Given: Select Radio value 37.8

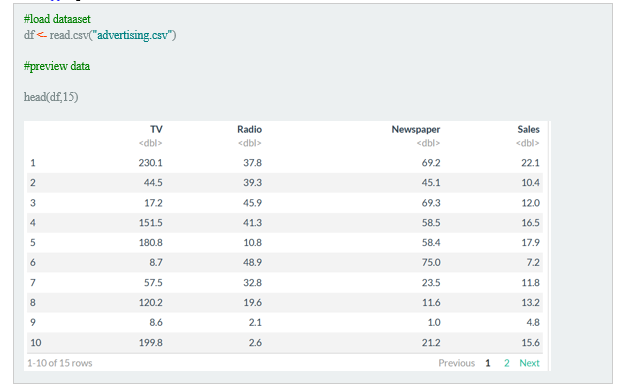Looking at the screenshot, I should click(x=252, y=163).
